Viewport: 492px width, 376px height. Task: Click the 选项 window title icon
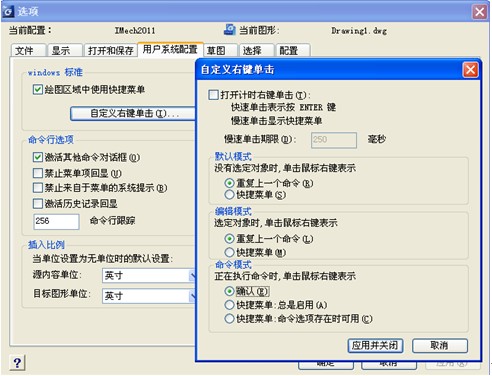click(8, 12)
